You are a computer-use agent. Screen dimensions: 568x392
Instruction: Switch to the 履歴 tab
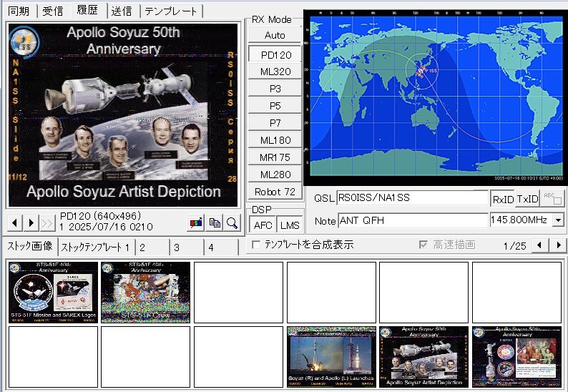click(x=88, y=10)
